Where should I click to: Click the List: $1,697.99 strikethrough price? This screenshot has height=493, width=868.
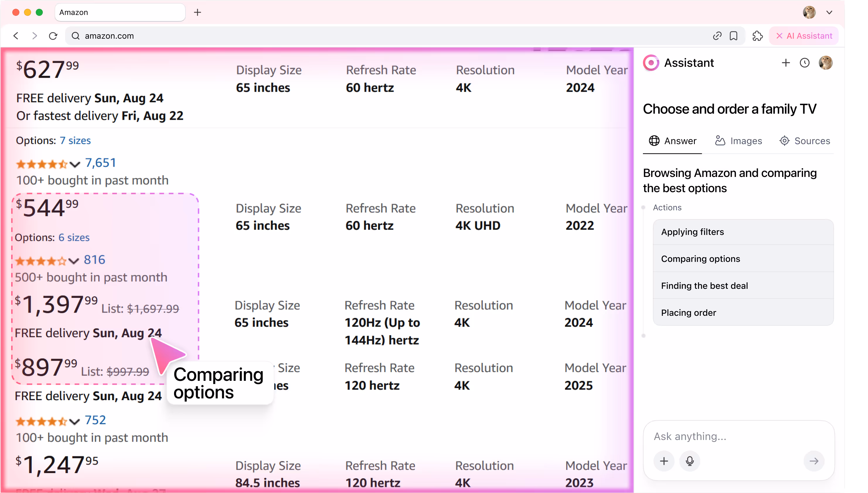(140, 308)
